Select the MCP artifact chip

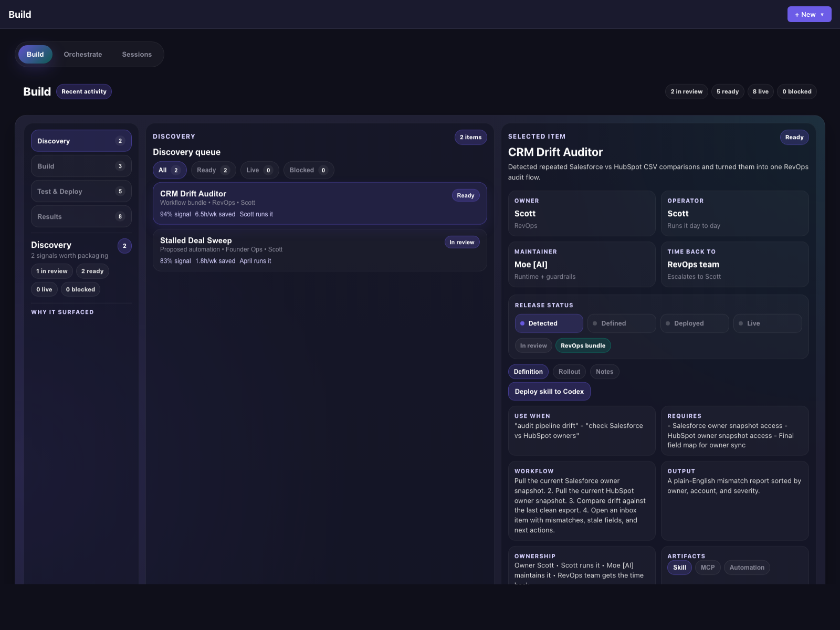coord(708,568)
